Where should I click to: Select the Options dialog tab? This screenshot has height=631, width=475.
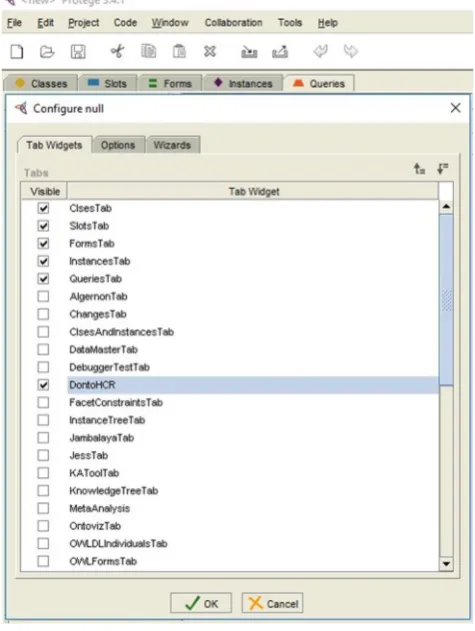coord(118,145)
